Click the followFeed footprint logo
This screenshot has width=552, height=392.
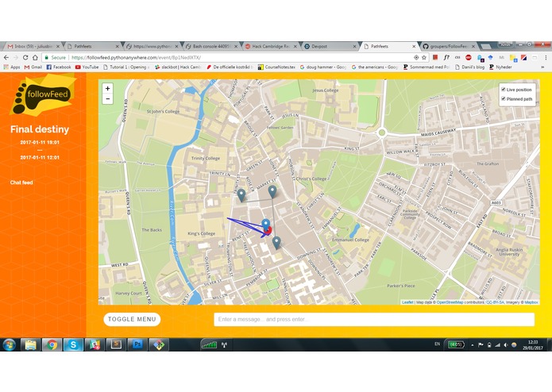coord(43,95)
